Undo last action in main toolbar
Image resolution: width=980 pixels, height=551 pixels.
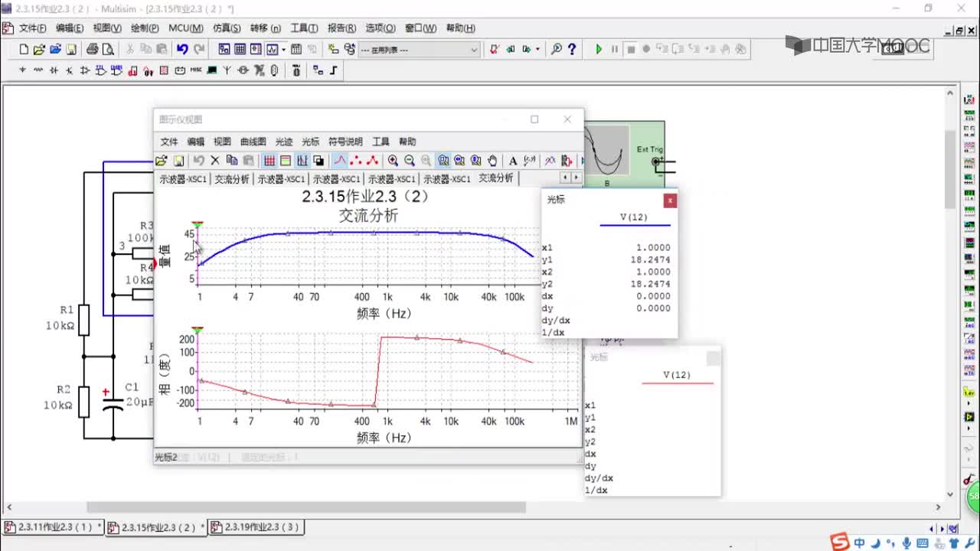click(x=182, y=49)
